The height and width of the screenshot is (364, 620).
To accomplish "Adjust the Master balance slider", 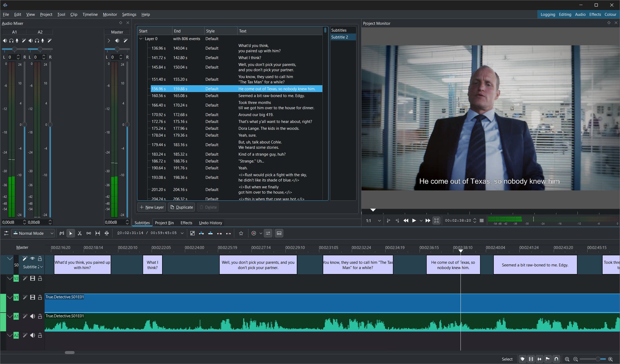I will [117, 49].
